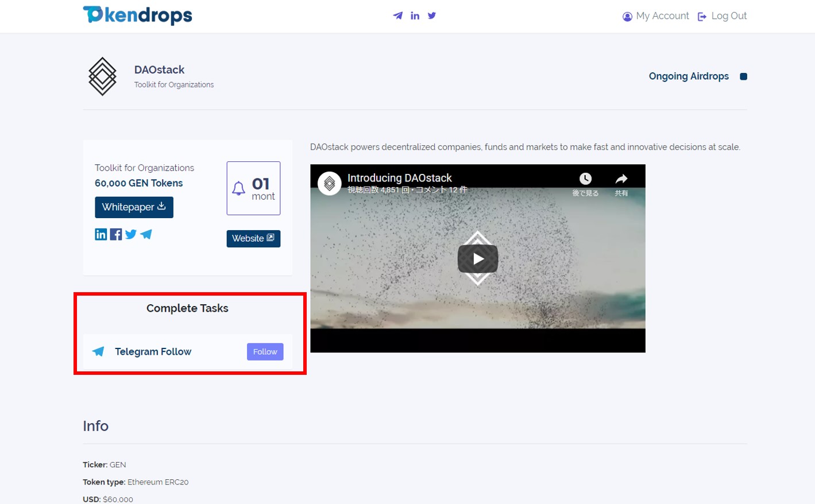Click the DAOstack diamond logo
Screen dimensions: 815x504
click(103, 76)
